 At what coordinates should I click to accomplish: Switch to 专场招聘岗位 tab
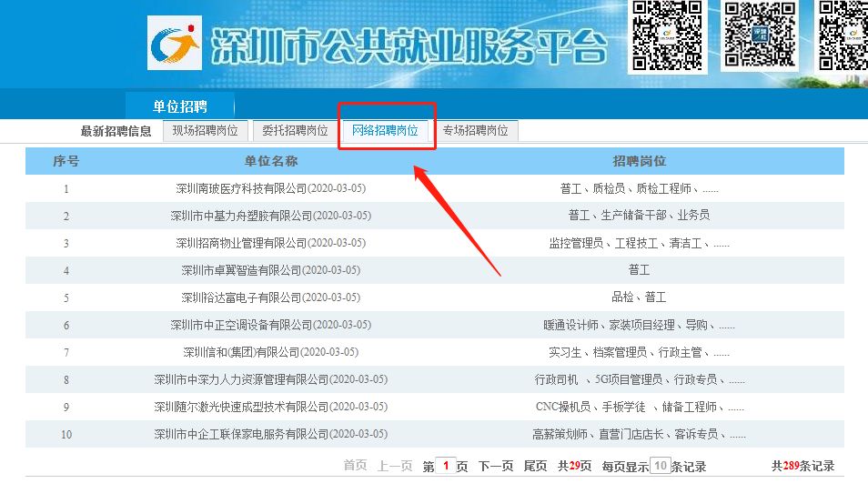(x=476, y=131)
